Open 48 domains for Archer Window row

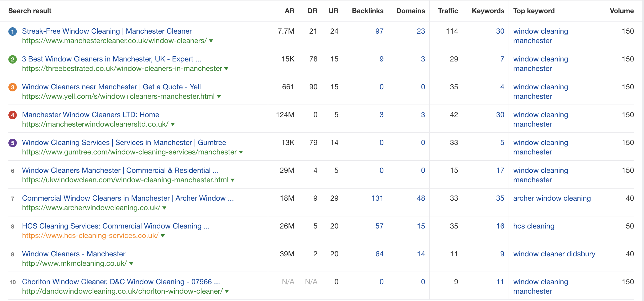click(x=421, y=198)
